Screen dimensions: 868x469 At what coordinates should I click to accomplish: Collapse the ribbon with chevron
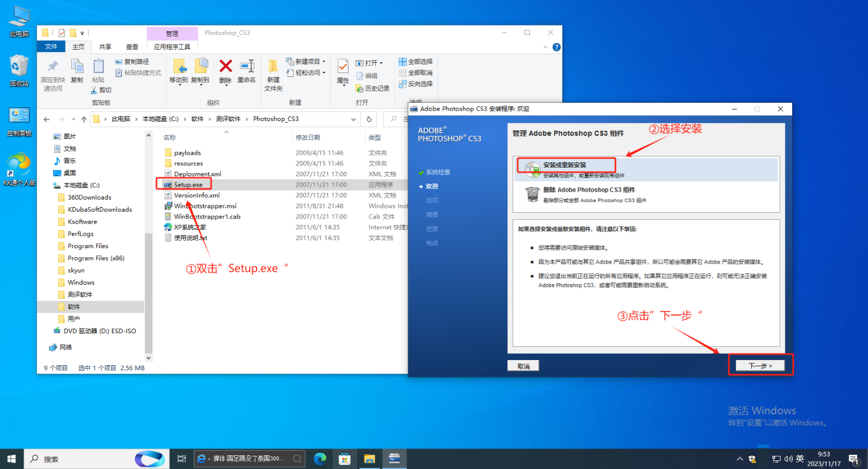[545, 47]
